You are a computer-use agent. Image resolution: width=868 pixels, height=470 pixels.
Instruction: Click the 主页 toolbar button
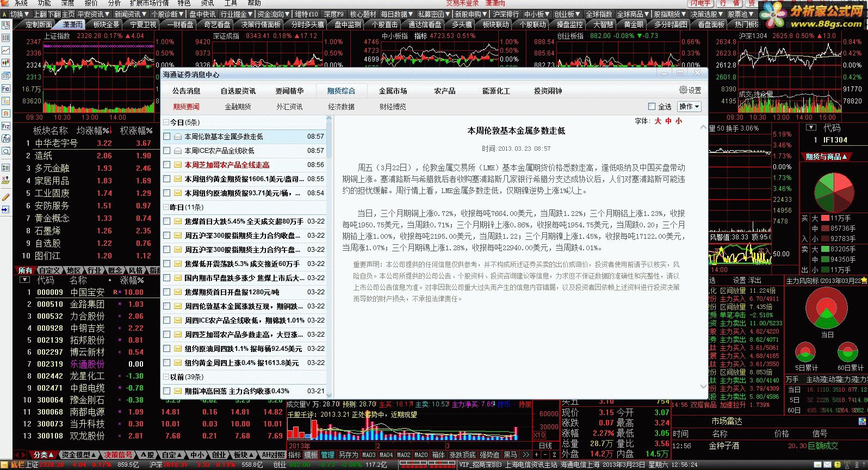tap(69, 14)
